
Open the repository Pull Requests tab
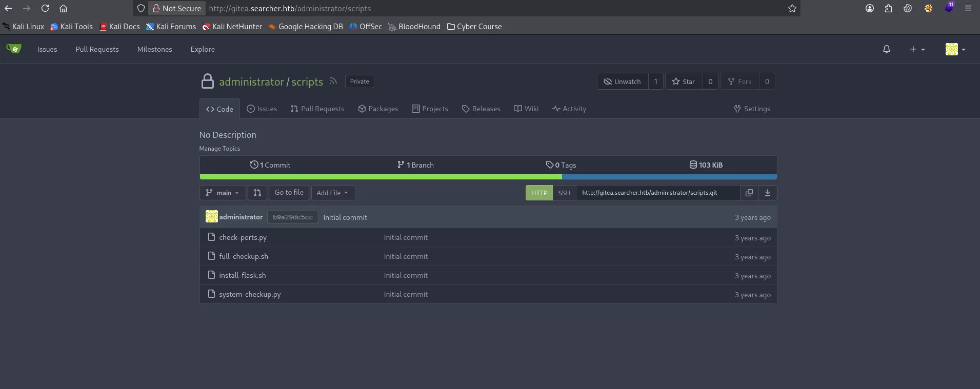click(317, 109)
